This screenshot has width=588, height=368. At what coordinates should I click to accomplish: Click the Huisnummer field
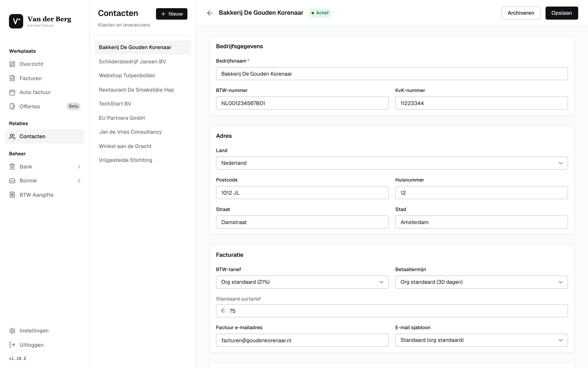[481, 193]
